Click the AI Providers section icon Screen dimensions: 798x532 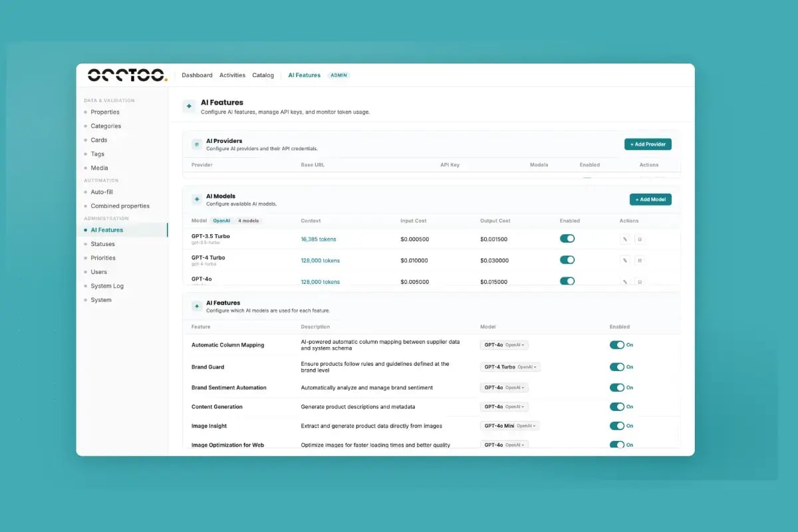pos(196,144)
